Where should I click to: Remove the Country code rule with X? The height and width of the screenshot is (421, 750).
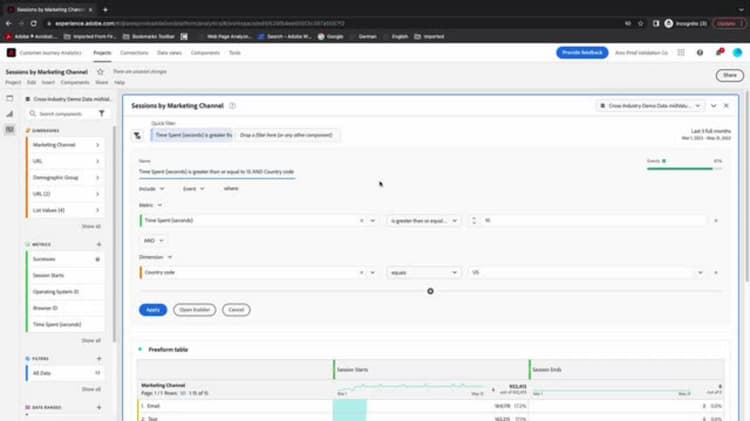tap(716, 273)
